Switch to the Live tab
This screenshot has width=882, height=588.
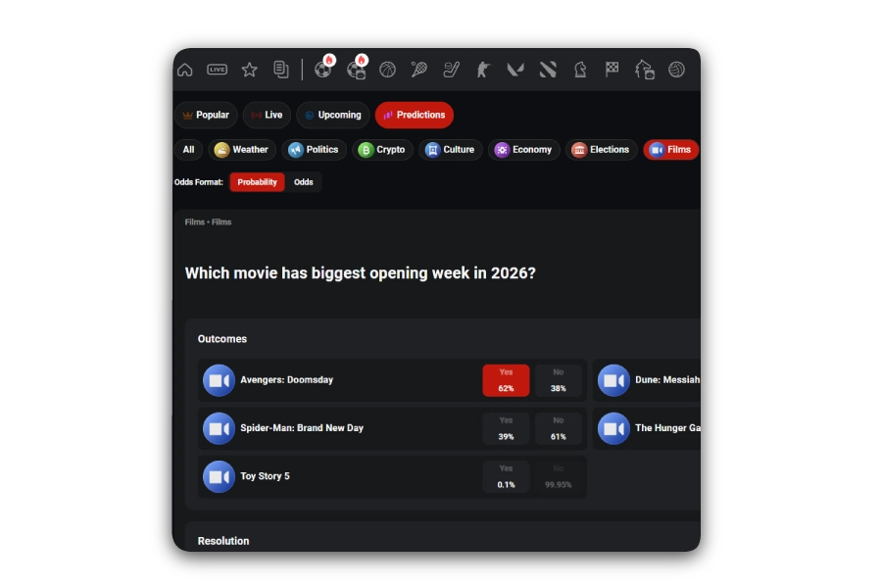[x=267, y=115]
